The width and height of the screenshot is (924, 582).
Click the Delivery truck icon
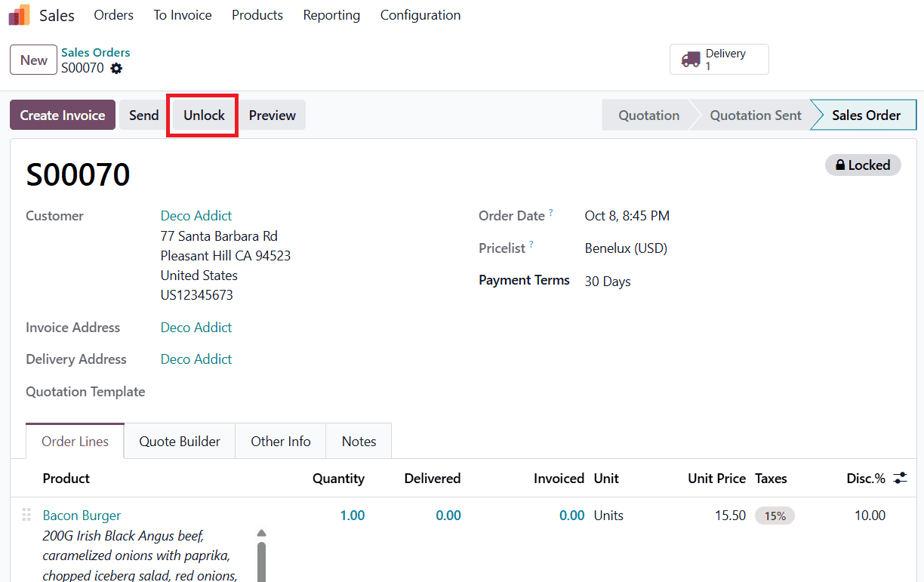pos(691,60)
